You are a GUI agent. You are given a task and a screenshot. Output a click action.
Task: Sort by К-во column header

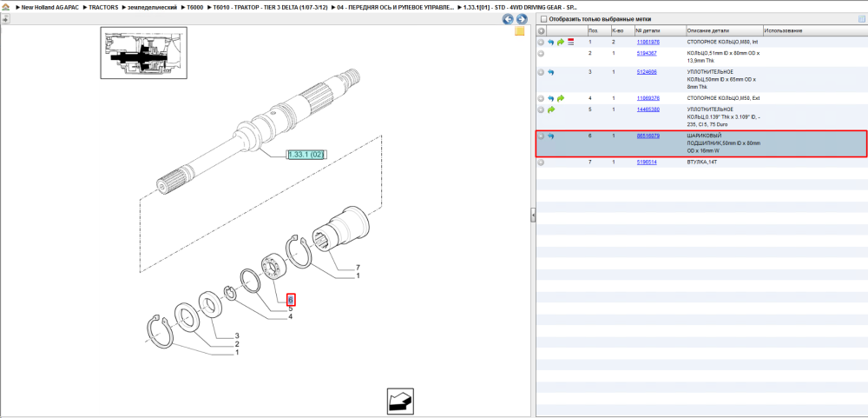(621, 30)
